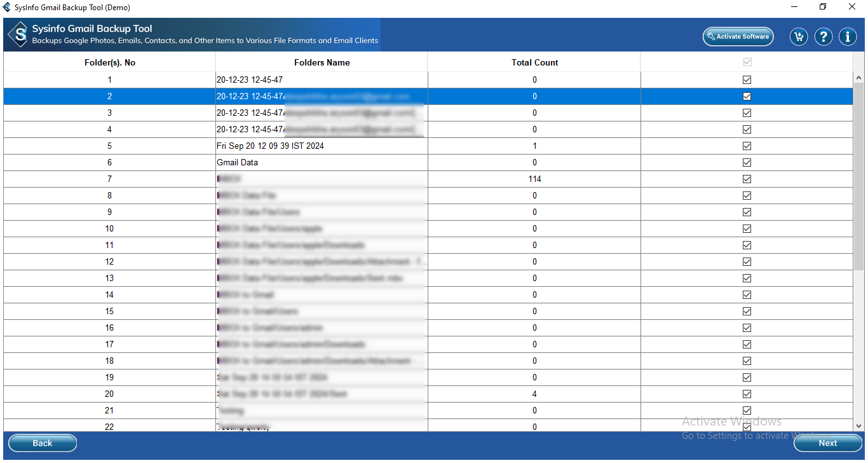The width and height of the screenshot is (868, 463).
Task: Click the total count value 4 in row 20
Action: (x=534, y=394)
